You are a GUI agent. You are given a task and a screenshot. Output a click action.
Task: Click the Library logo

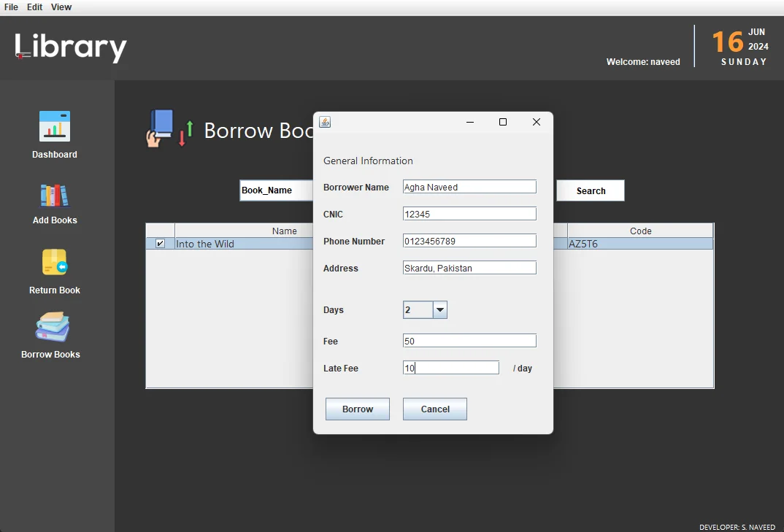[71, 47]
